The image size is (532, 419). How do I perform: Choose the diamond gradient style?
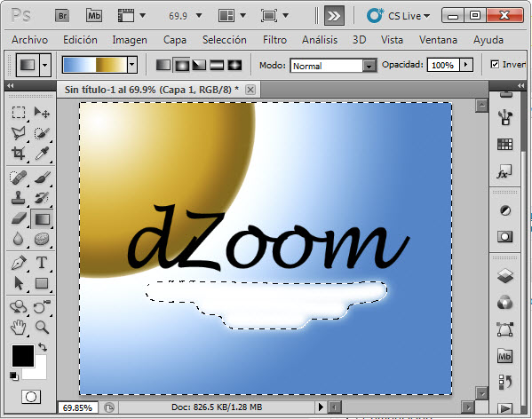tap(234, 65)
